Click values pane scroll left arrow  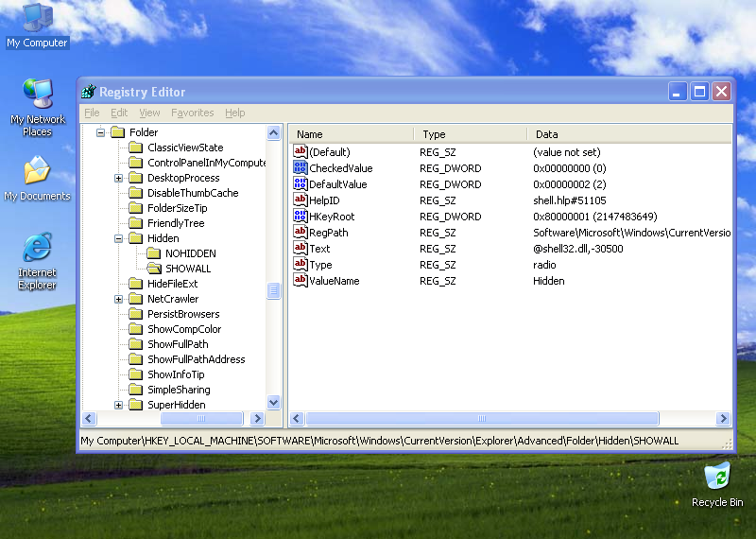(x=297, y=418)
